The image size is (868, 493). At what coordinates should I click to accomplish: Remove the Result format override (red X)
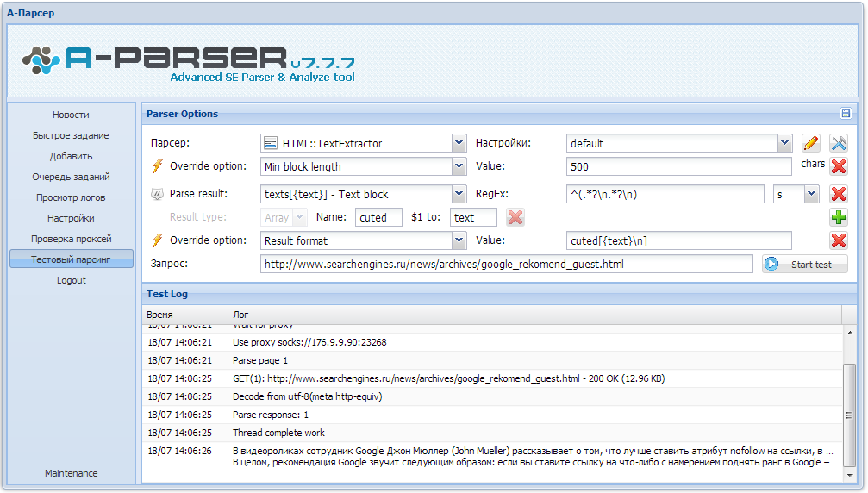coord(839,240)
